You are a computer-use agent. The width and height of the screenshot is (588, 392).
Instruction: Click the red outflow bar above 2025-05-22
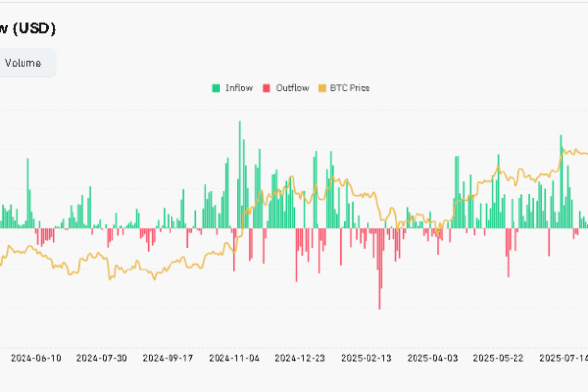click(508, 253)
